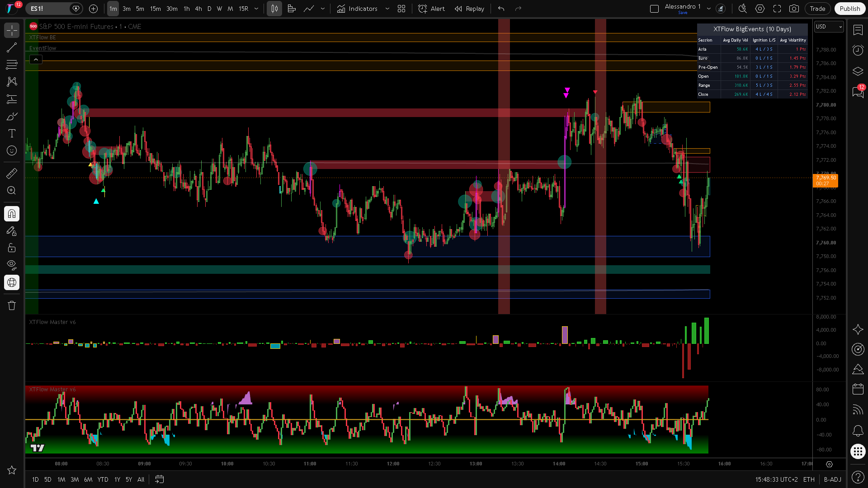
Task: Enter fullscreen chart mode
Action: coord(777,9)
